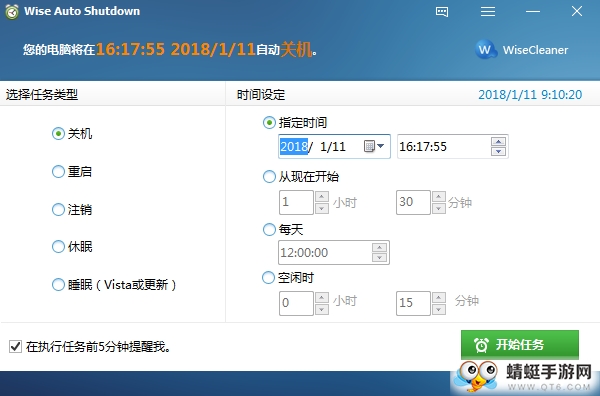Click the year 2018 in date field
The width and height of the screenshot is (600, 396).
click(294, 147)
